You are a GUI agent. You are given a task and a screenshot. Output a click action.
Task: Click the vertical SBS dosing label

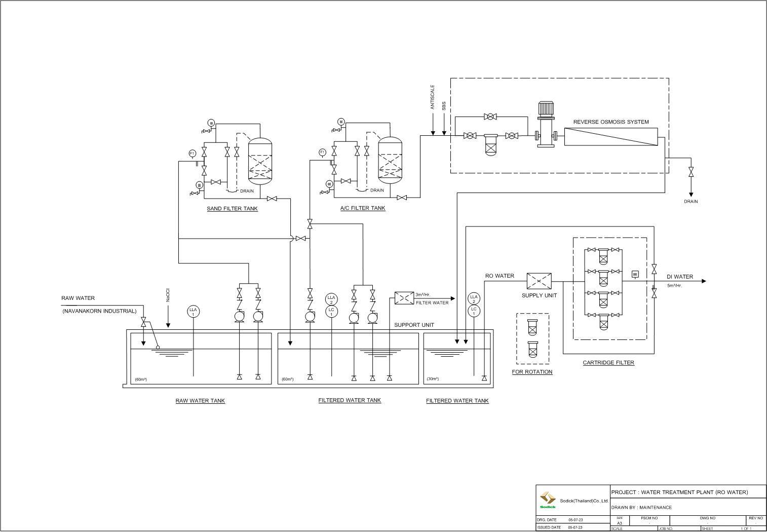[444, 106]
